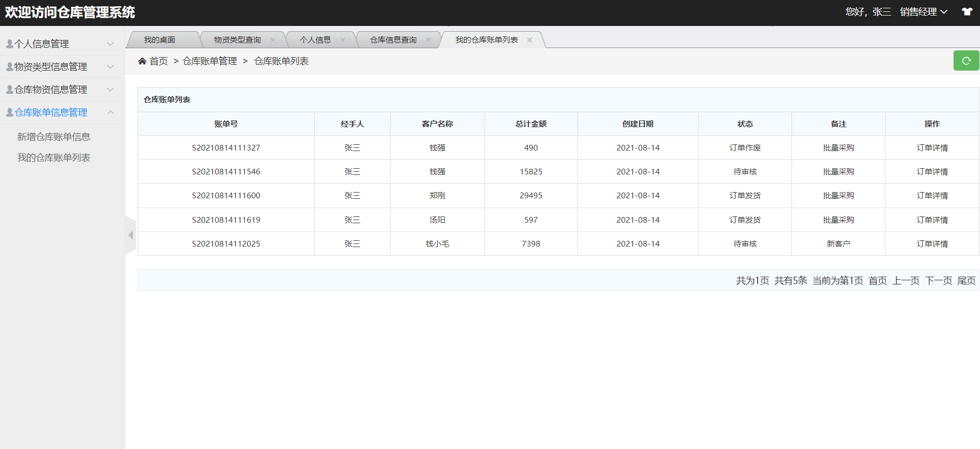Click the 新客户 remark cell

pyautogui.click(x=838, y=244)
